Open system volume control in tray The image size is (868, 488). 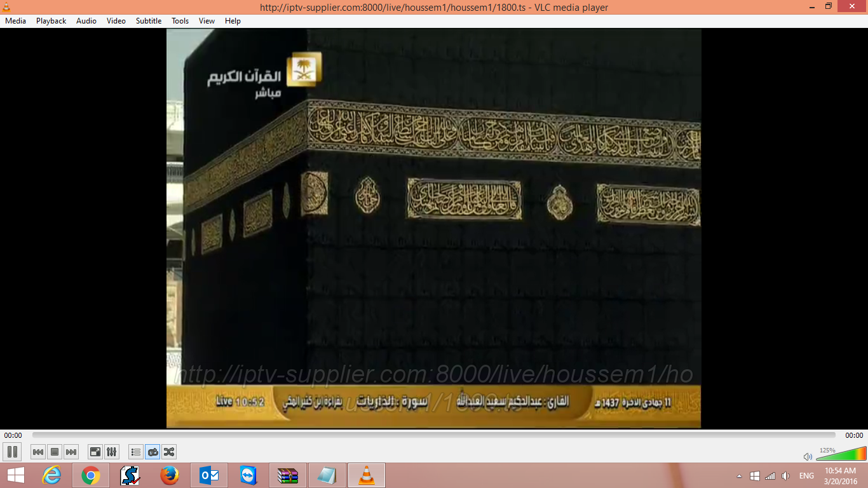coord(786,476)
